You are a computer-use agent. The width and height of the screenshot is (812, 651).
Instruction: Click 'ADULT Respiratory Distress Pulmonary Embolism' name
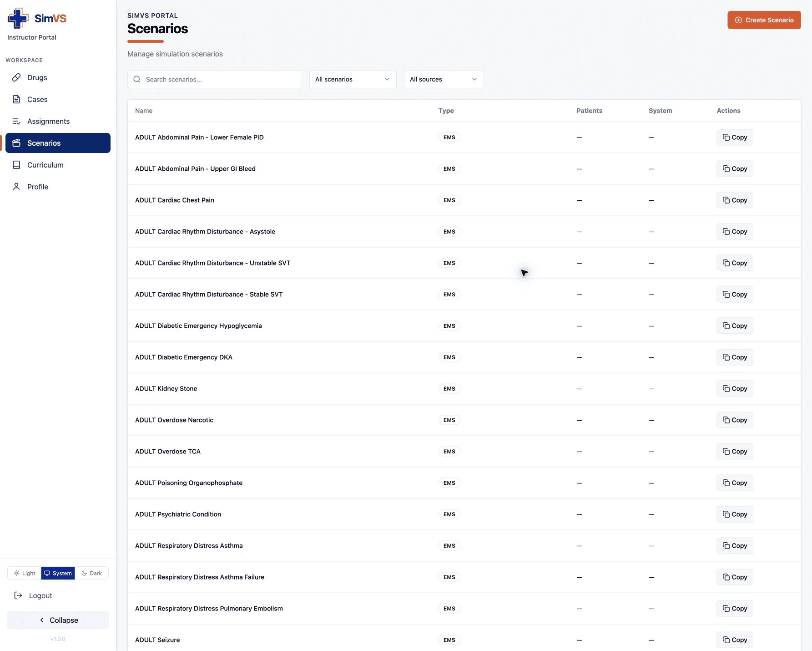pyautogui.click(x=209, y=609)
